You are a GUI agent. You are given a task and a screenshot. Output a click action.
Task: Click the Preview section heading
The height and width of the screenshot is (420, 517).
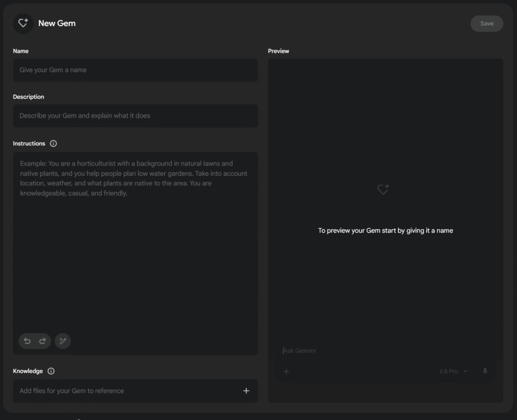coord(279,51)
